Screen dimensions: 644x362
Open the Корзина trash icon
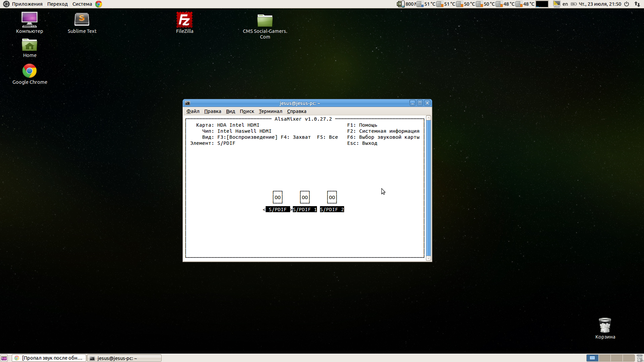click(605, 326)
